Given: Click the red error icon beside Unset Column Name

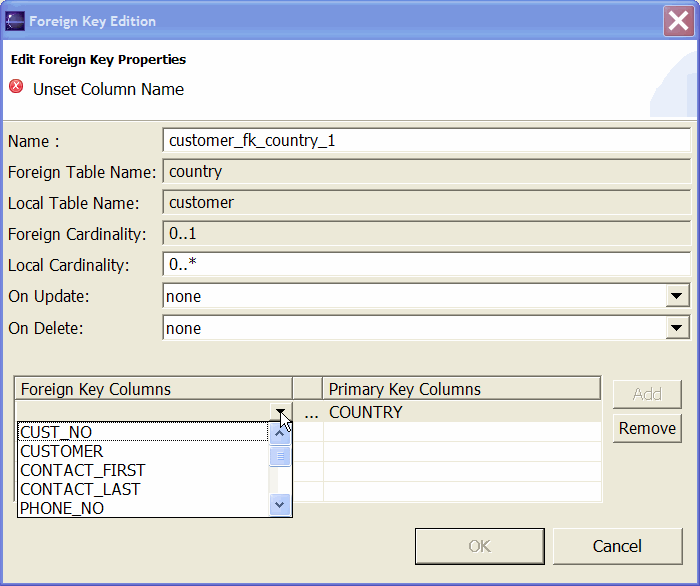Looking at the screenshot, I should [x=16, y=86].
